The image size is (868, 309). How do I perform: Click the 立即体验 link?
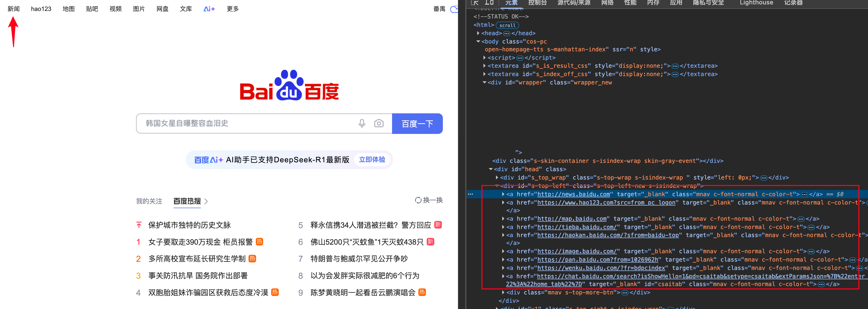pyautogui.click(x=372, y=160)
